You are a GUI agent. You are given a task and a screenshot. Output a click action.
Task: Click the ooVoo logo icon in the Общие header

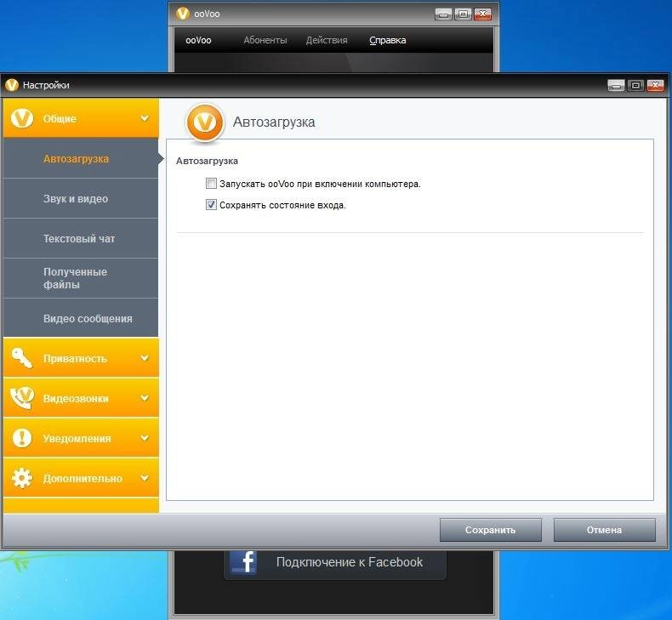[x=22, y=118]
